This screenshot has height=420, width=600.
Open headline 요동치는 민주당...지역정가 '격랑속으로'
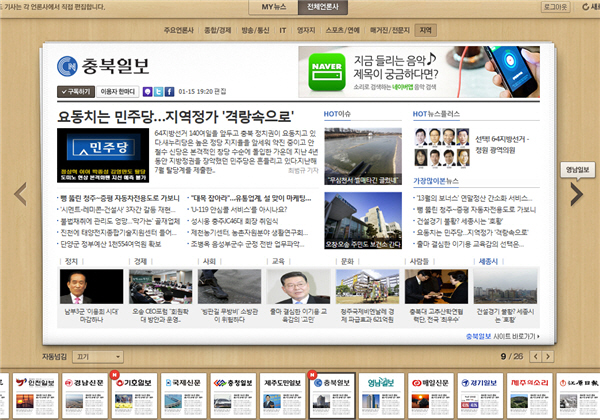pos(176,116)
